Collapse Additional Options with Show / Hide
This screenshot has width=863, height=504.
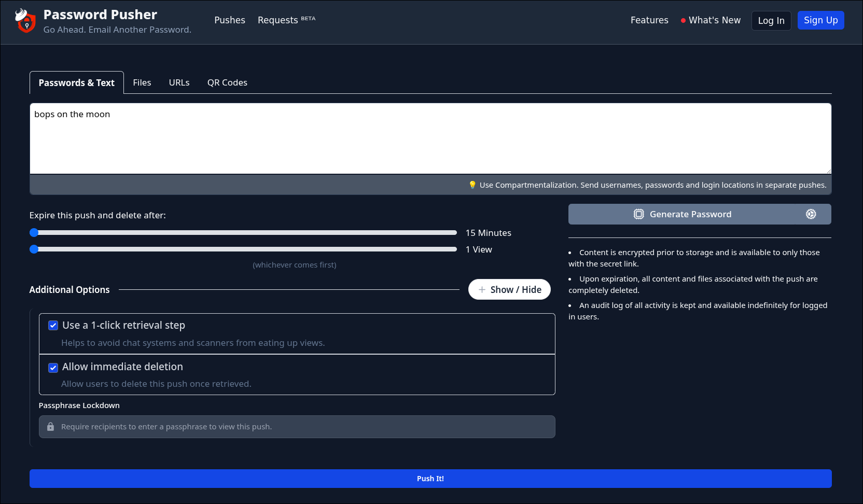pos(509,289)
